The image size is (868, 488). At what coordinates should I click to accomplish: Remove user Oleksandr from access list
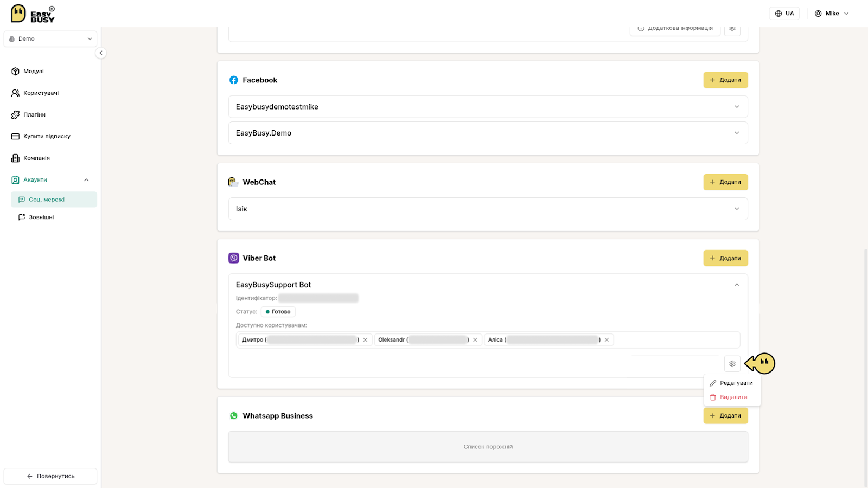(x=475, y=340)
